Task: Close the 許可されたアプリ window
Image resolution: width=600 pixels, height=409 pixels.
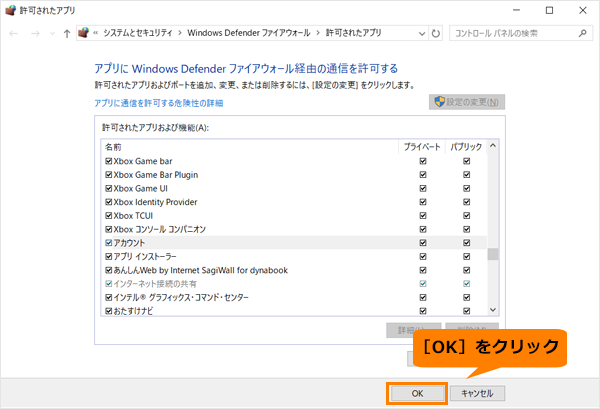Action: 583,10
